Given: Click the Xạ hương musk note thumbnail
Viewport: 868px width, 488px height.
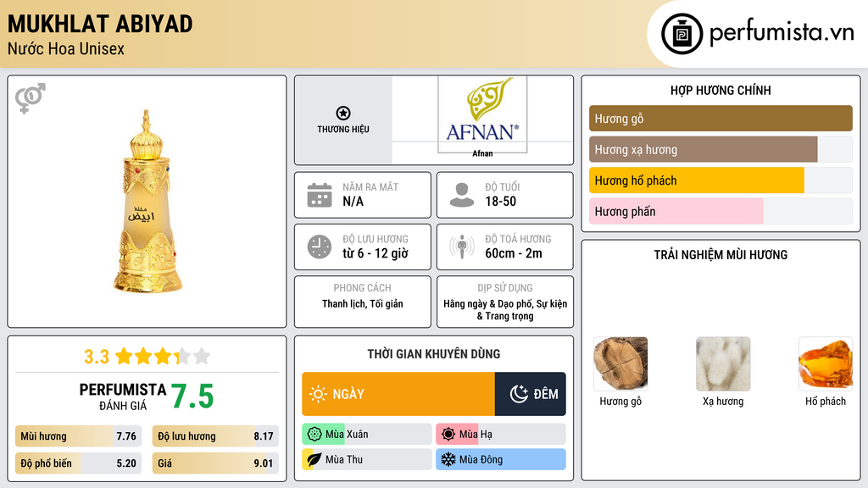Looking at the screenshot, I should point(723,363).
